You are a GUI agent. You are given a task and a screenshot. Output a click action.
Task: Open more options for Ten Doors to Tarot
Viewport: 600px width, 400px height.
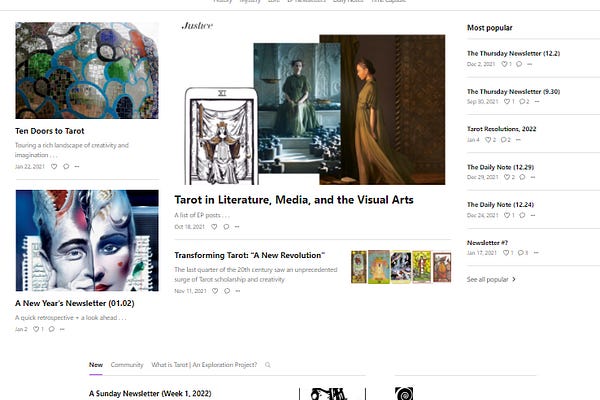[x=77, y=167]
